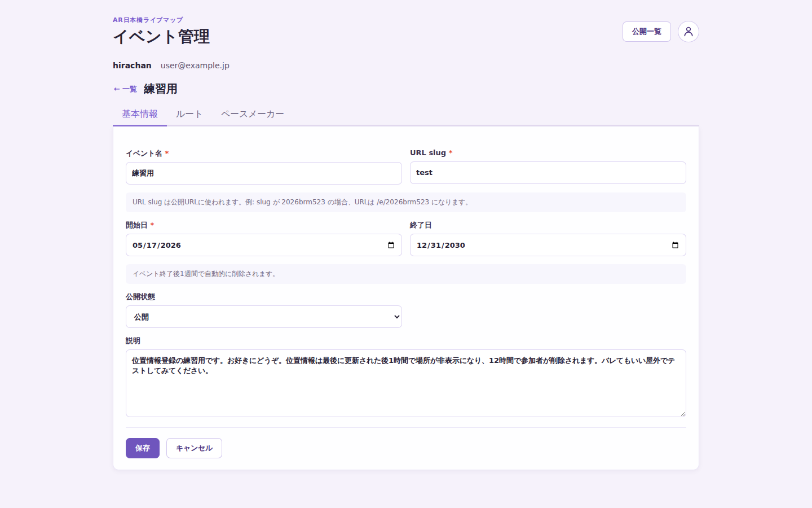This screenshot has width=812, height=508.
Task: Open end date calendar picker icon
Action: 675,245
